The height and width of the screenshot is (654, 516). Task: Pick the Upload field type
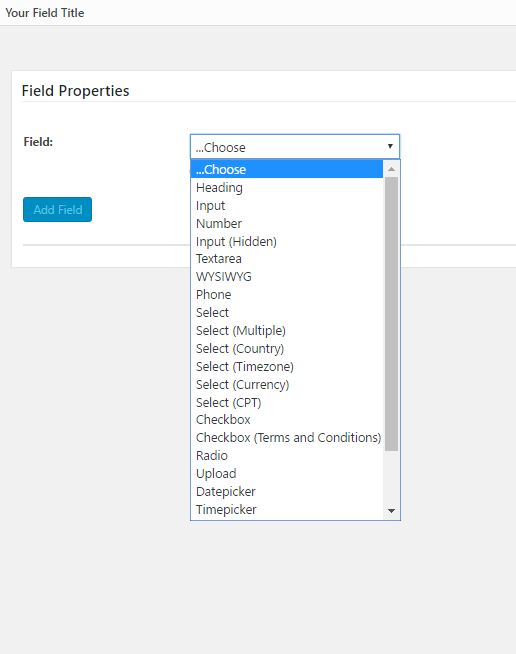(x=287, y=473)
